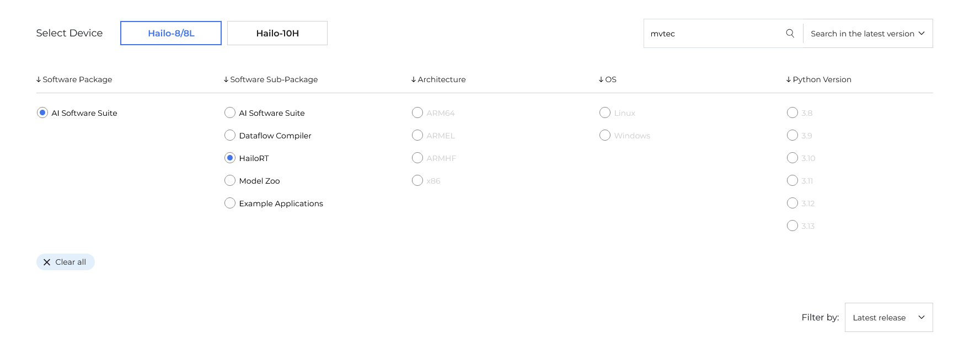Viewport: 980px width, 343px height.
Task: Sort by Software Sub-Package arrow
Action: coord(226,79)
